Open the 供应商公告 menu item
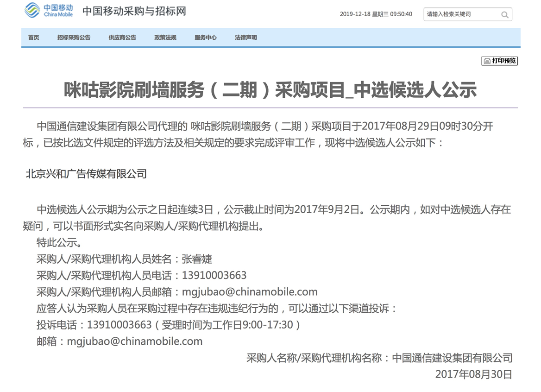541x392 pixels. [x=122, y=38]
